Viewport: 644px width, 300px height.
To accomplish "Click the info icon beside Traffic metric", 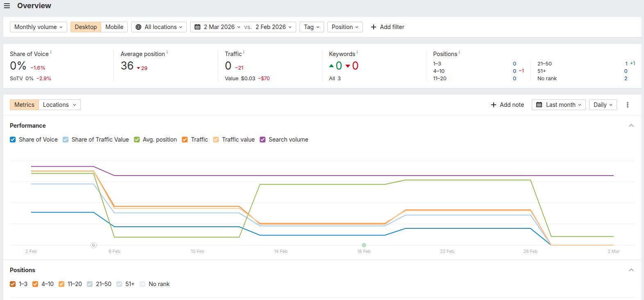I will (x=244, y=52).
